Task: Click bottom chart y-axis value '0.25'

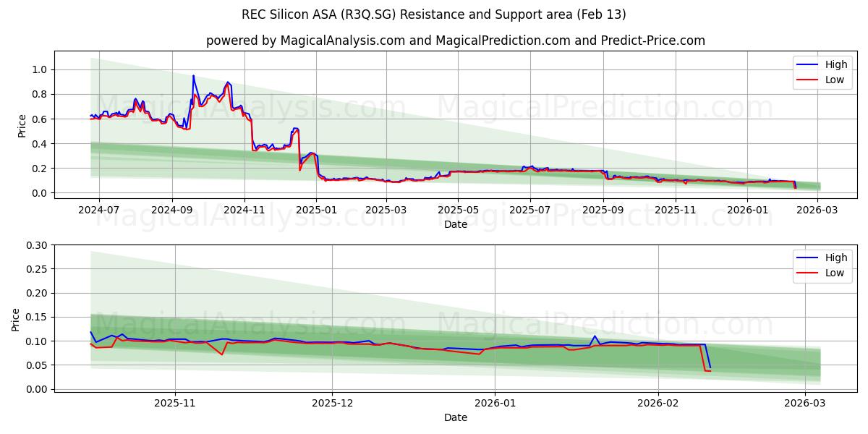Action: point(38,269)
